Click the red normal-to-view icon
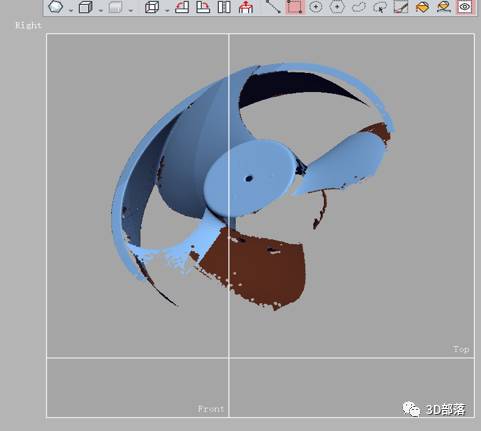 pyautogui.click(x=246, y=7)
